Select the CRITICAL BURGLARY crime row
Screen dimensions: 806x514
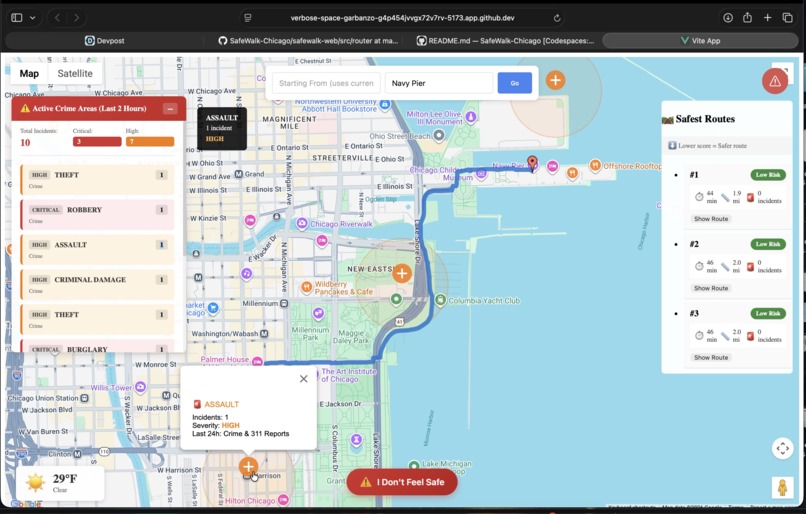(x=98, y=346)
